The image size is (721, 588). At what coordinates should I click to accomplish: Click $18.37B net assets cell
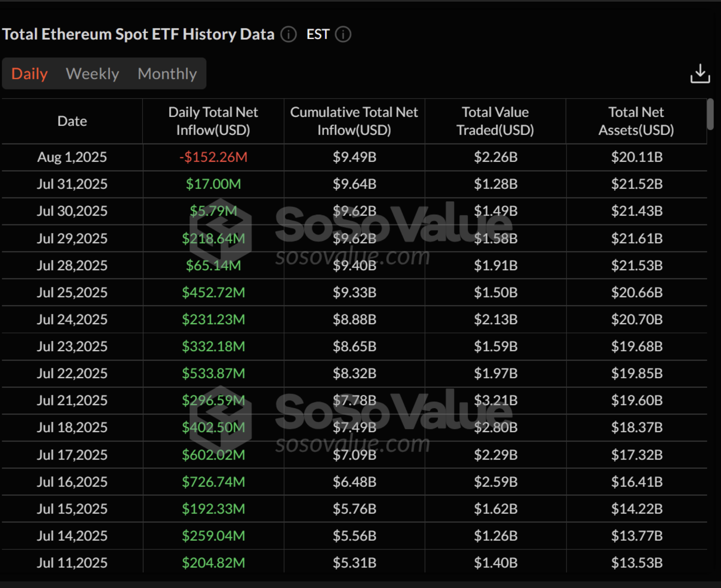click(637, 427)
